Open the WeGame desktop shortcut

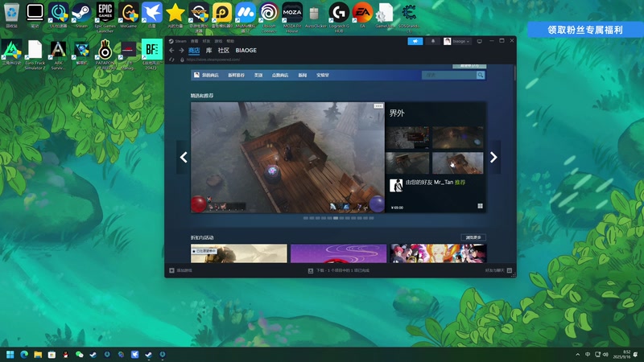pyautogui.click(x=129, y=14)
